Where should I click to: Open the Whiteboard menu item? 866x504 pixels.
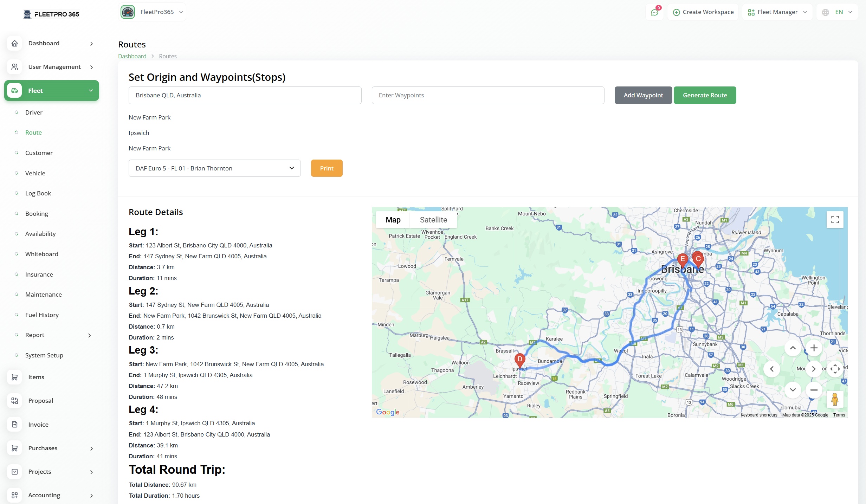click(x=42, y=254)
